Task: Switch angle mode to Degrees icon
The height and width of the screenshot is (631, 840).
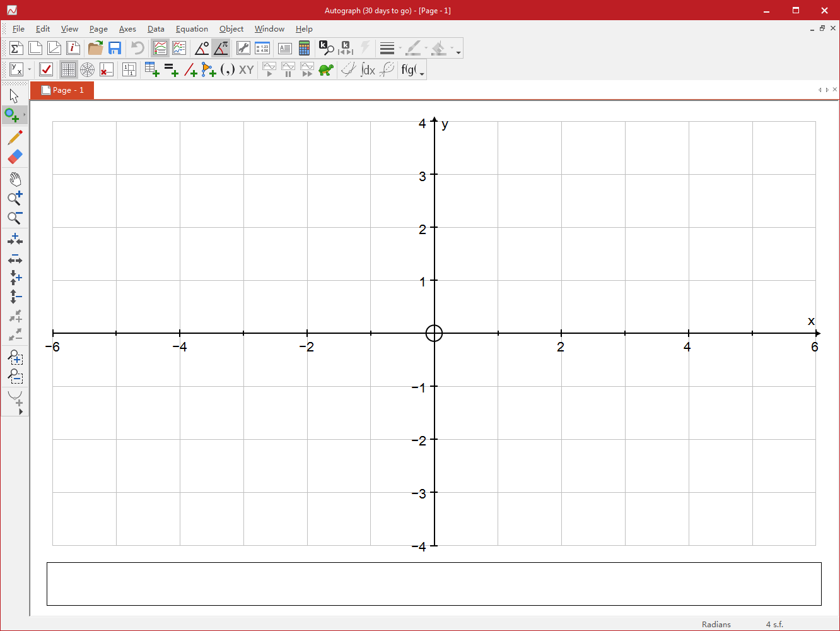Action: pos(202,48)
